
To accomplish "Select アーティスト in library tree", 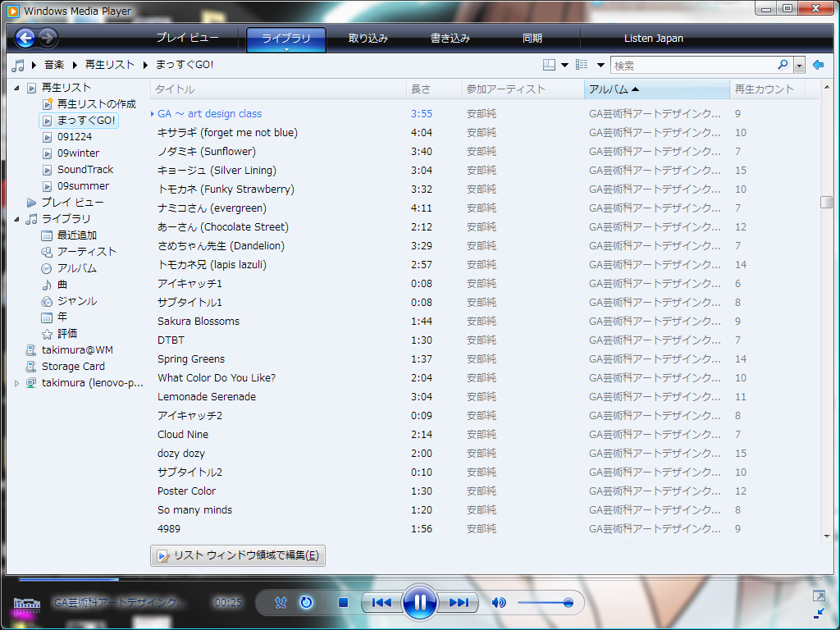I will point(86,252).
